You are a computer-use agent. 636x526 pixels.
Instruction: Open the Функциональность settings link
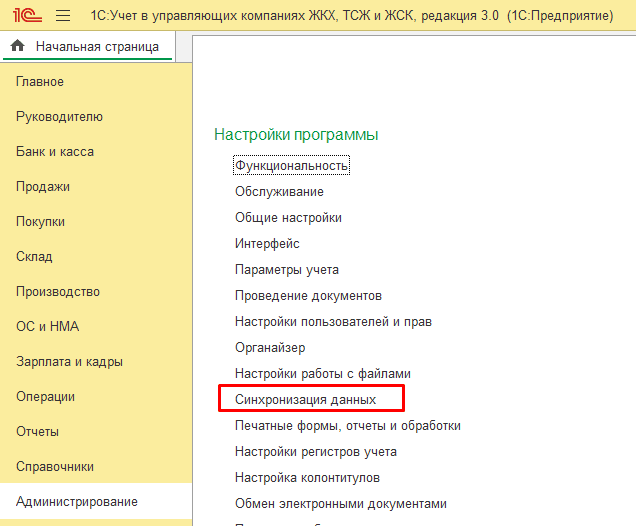pos(291,165)
